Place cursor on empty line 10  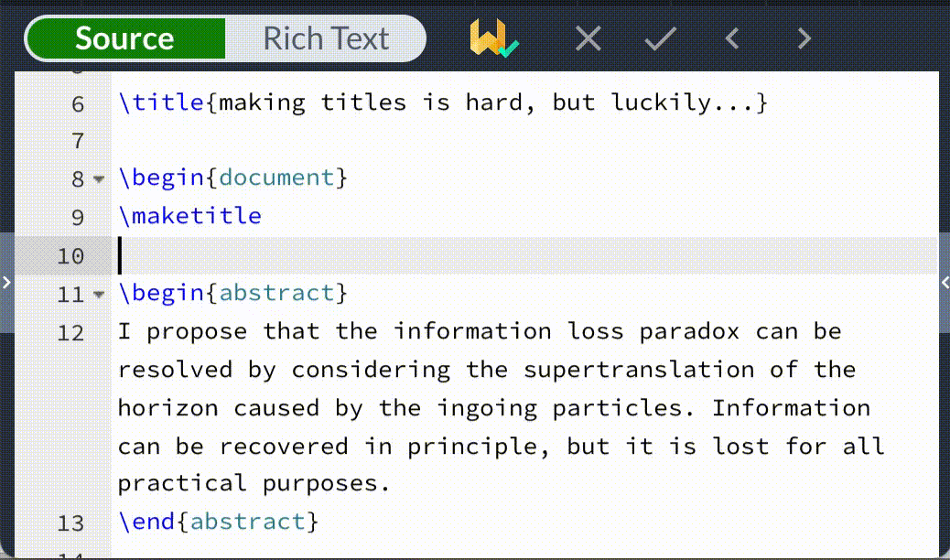(x=458, y=255)
